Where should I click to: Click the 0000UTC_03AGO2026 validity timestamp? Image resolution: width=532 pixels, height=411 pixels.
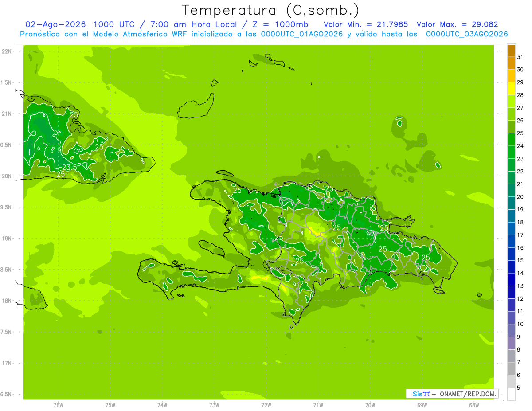pos(467,34)
